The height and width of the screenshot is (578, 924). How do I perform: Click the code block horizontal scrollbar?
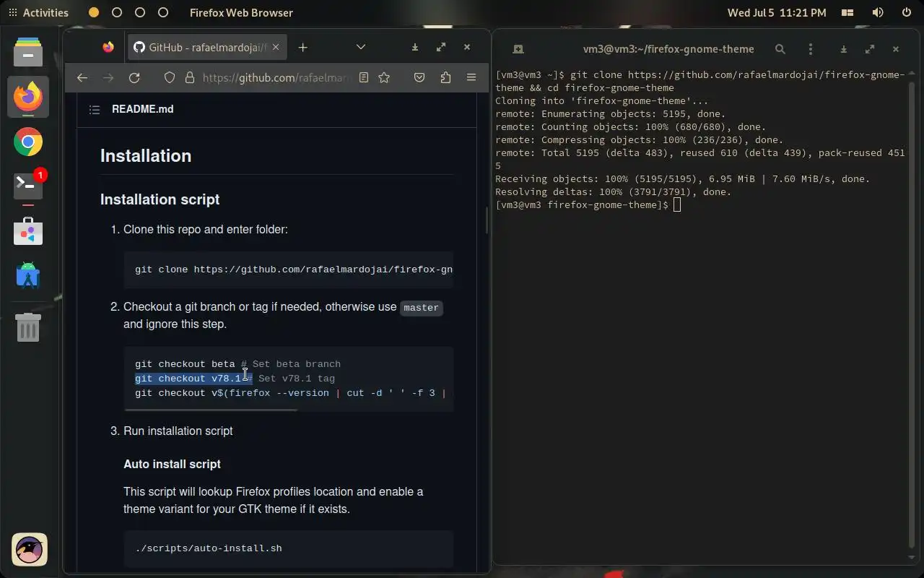(211, 410)
